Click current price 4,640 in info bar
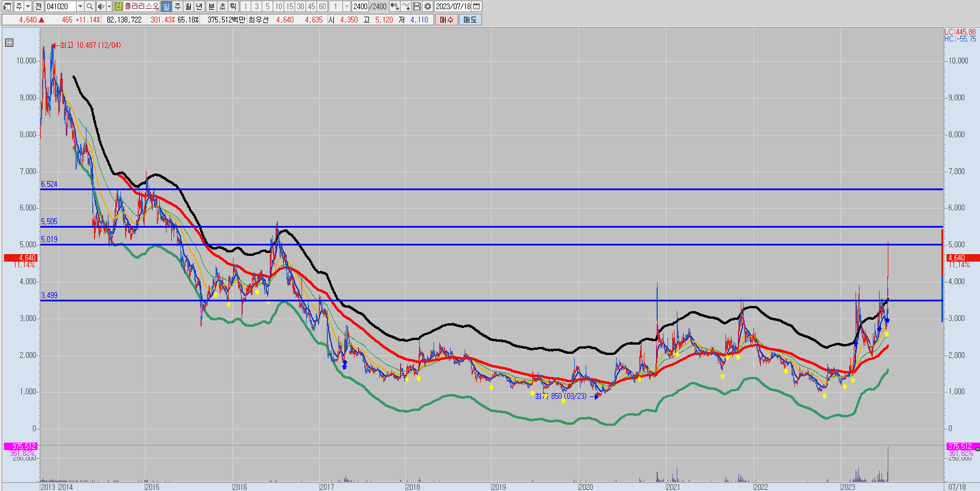 [28, 20]
